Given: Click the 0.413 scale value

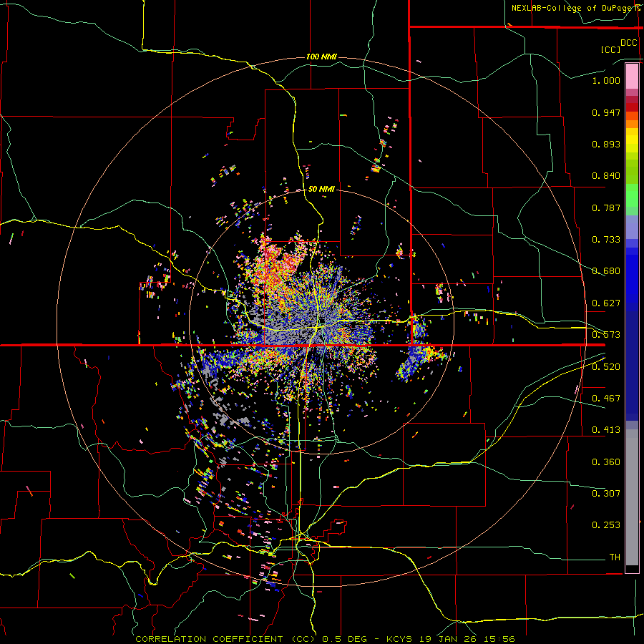Looking at the screenshot, I should (x=606, y=430).
